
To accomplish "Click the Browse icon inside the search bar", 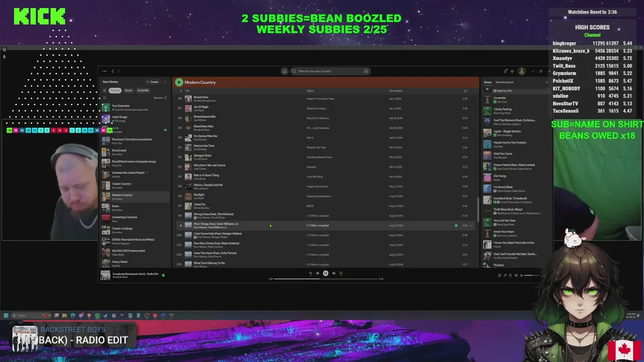I will tap(366, 71).
